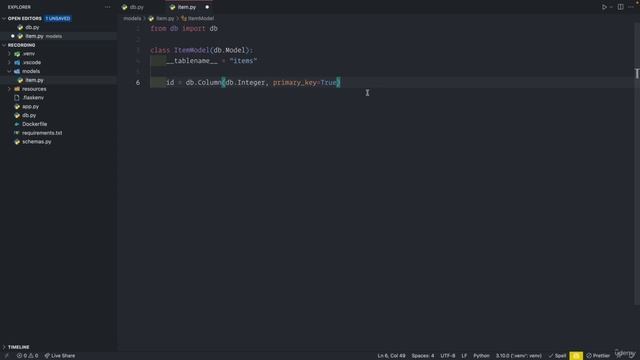
Task: Click Ln 6, Col 49 cursor position
Action: pos(391,356)
